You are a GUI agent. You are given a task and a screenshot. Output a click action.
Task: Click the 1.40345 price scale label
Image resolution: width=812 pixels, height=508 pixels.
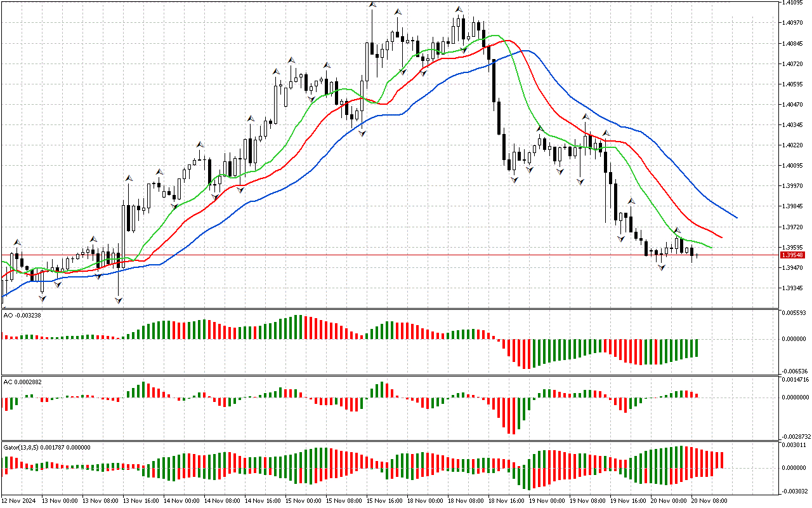pos(794,125)
